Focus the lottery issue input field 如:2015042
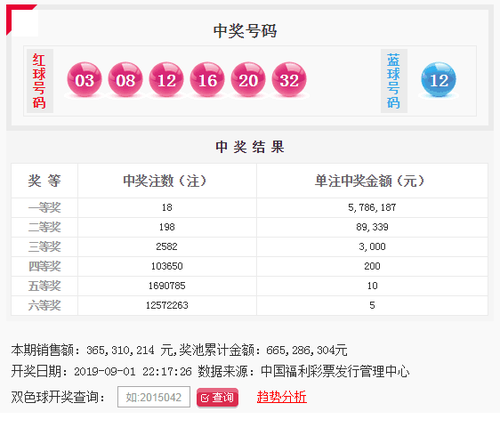500x426 pixels. click(154, 397)
